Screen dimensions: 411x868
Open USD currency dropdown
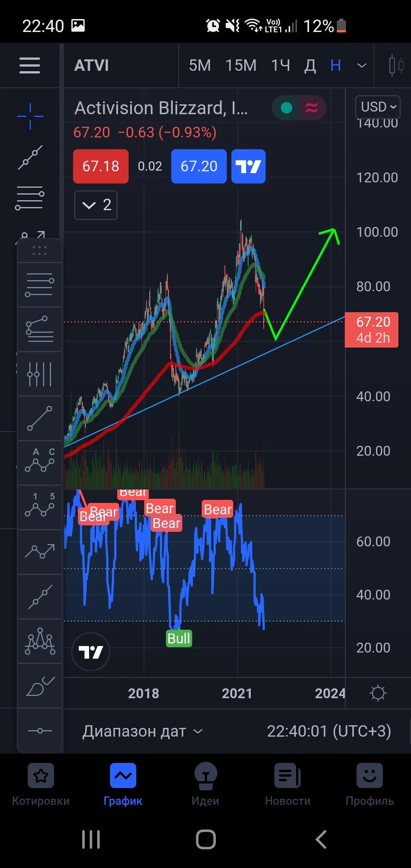coord(378,107)
